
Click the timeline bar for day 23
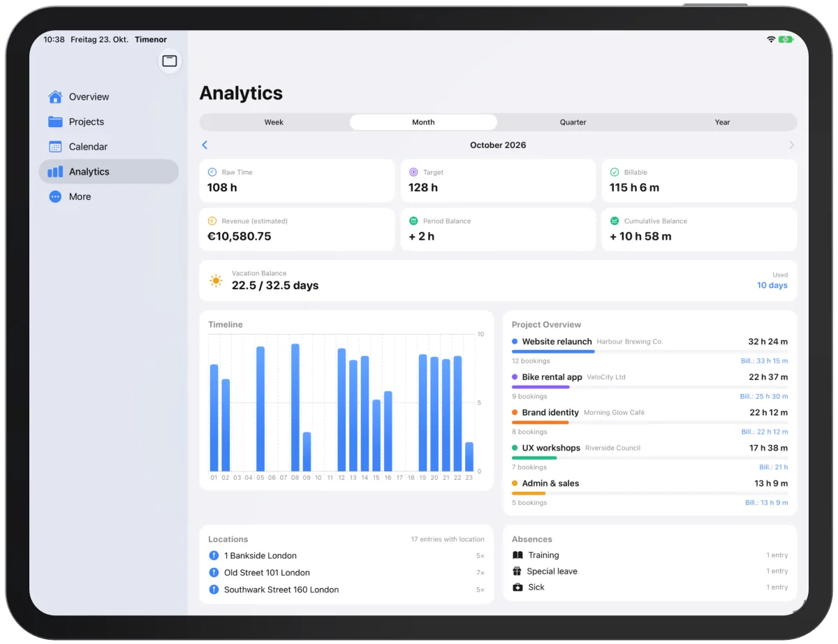pos(469,457)
